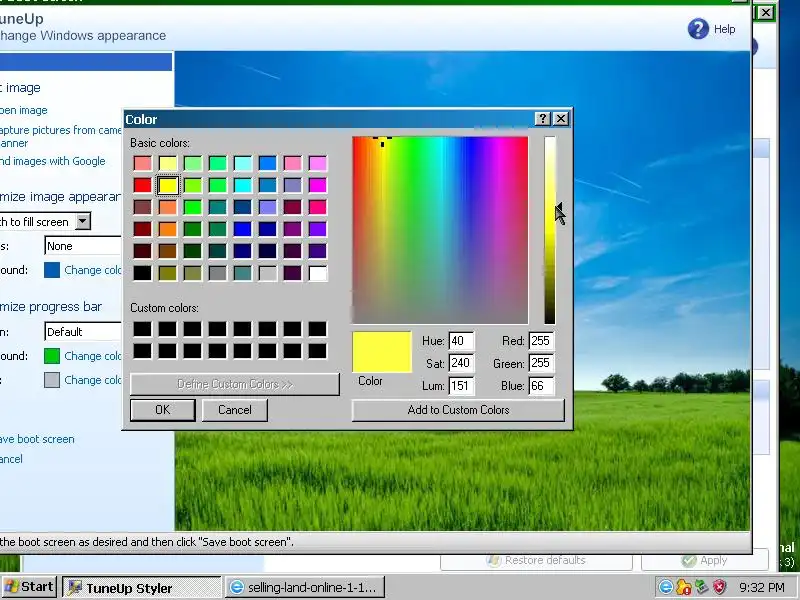Click inside the Blue value field

(x=541, y=385)
